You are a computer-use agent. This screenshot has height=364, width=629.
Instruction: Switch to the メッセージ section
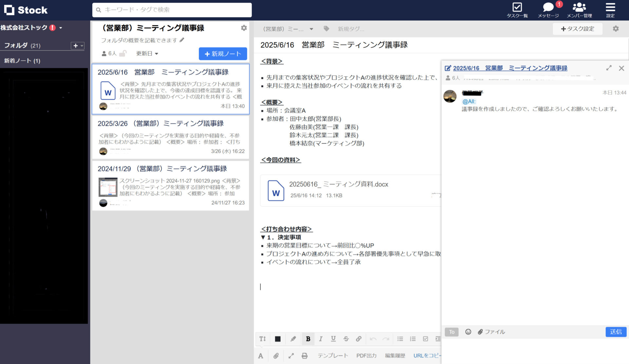[548, 10]
